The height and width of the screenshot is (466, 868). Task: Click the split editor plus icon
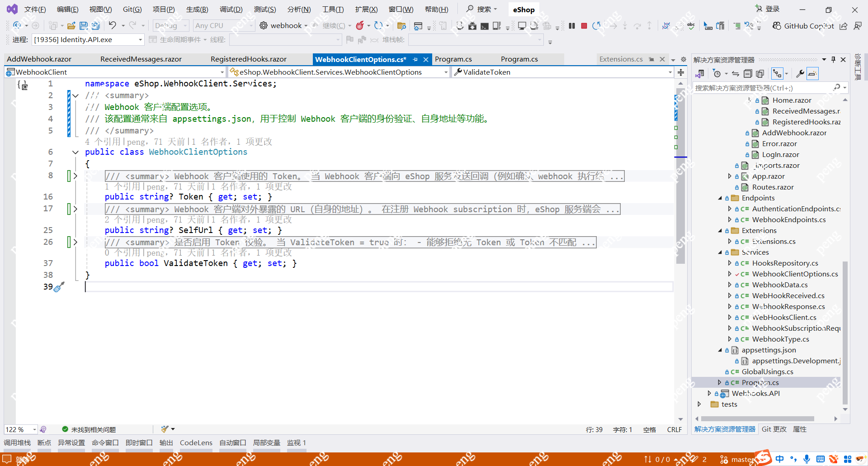click(x=681, y=72)
